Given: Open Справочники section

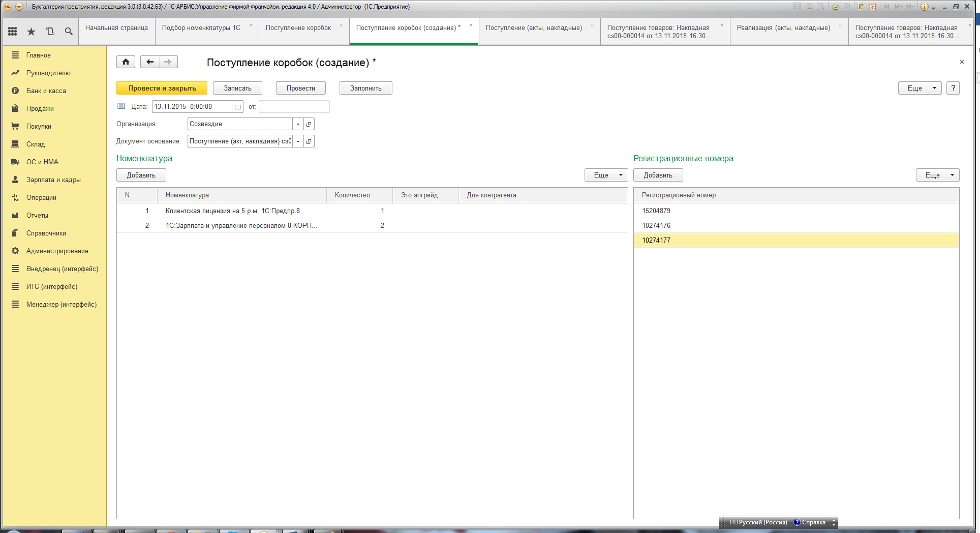Looking at the screenshot, I should pyautogui.click(x=46, y=233).
